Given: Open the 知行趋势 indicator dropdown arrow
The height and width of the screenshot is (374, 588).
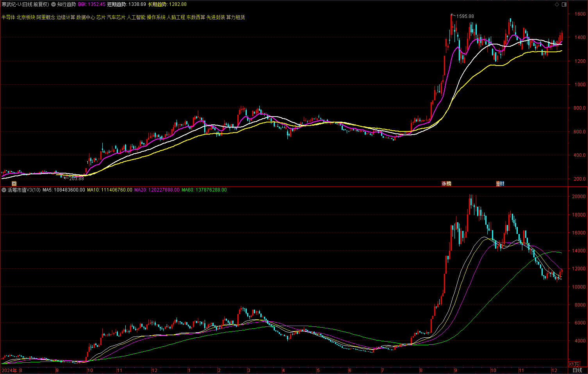Looking at the screenshot, I should 53,4.
